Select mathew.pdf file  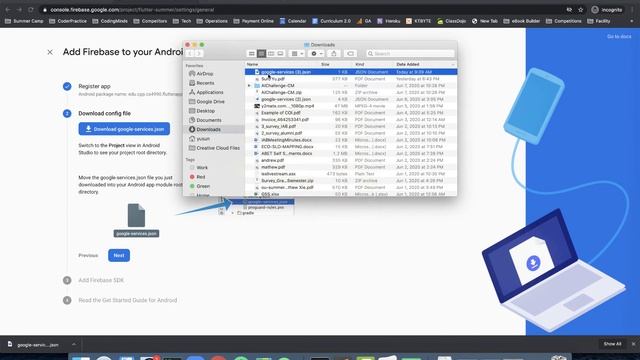click(351, 167)
